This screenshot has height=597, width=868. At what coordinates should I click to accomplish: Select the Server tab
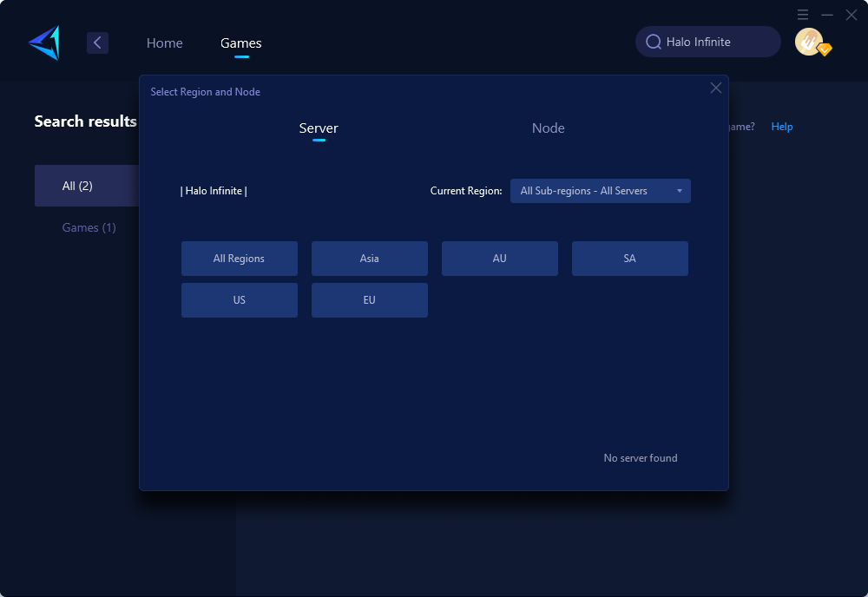pyautogui.click(x=319, y=128)
